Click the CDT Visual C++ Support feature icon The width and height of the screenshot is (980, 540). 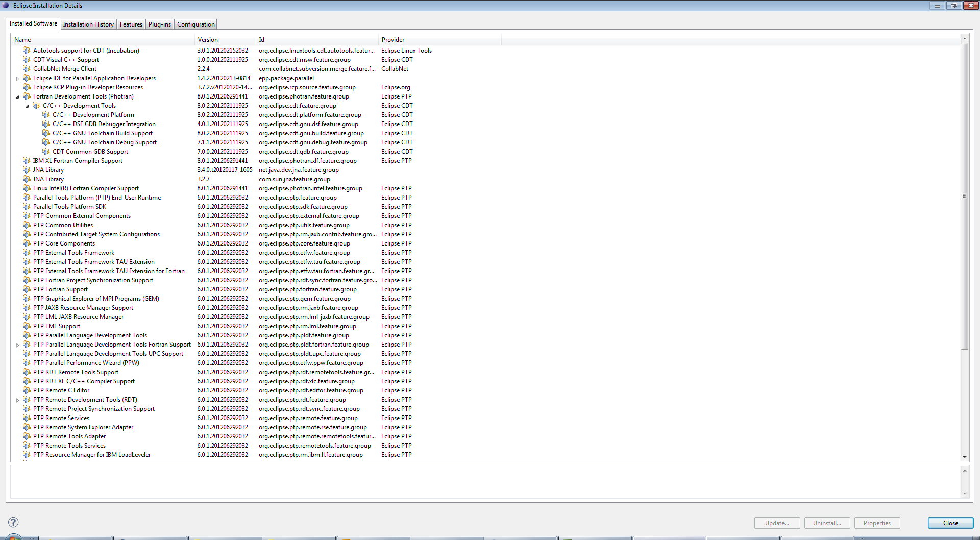tap(27, 60)
